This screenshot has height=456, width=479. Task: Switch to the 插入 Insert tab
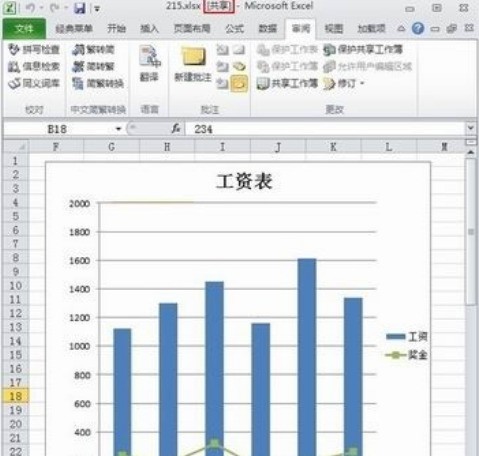pos(149,29)
